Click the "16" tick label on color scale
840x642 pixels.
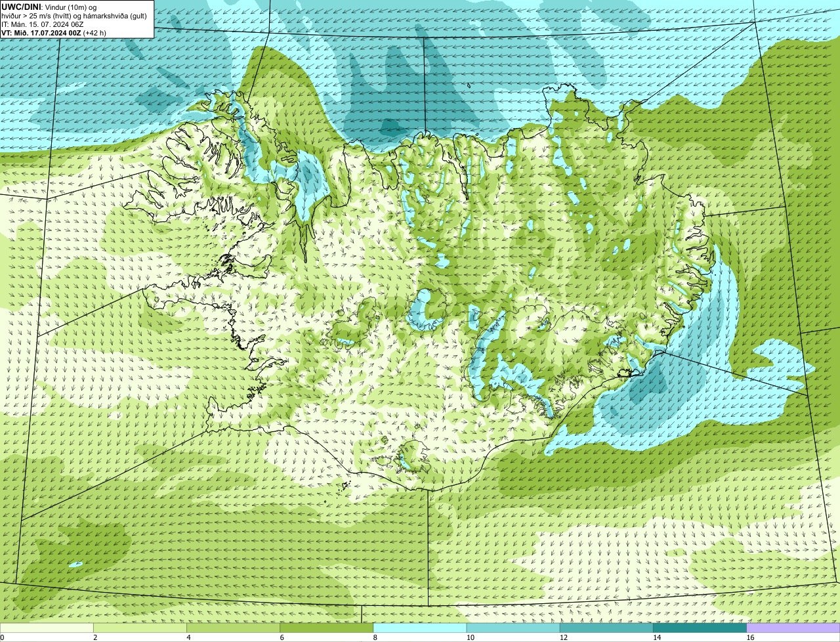point(750,637)
